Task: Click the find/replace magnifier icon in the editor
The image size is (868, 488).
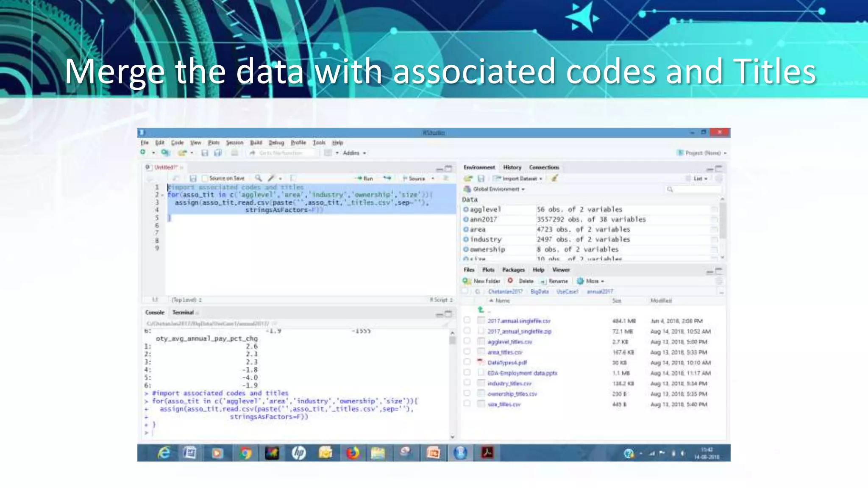Action: point(258,178)
